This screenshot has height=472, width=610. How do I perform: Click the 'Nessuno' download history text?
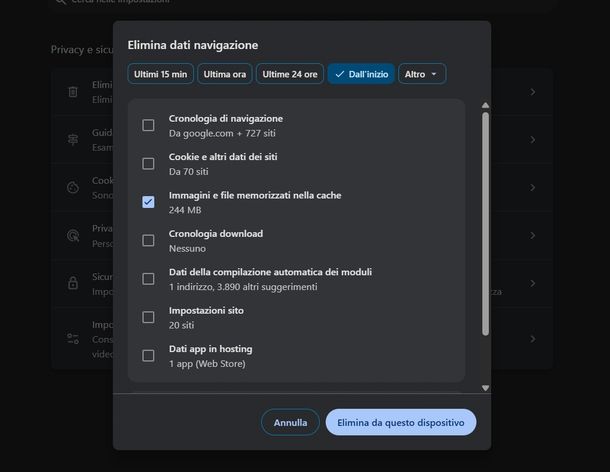[x=187, y=248]
